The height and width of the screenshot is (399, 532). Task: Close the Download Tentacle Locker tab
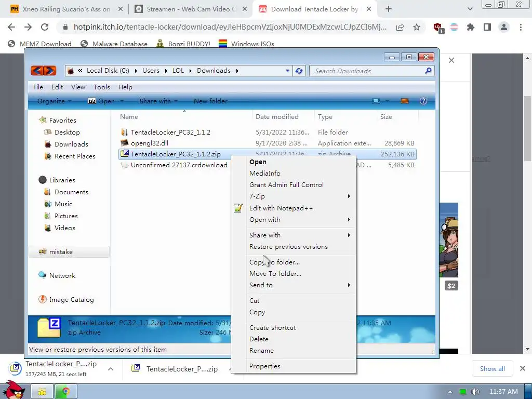369,9
